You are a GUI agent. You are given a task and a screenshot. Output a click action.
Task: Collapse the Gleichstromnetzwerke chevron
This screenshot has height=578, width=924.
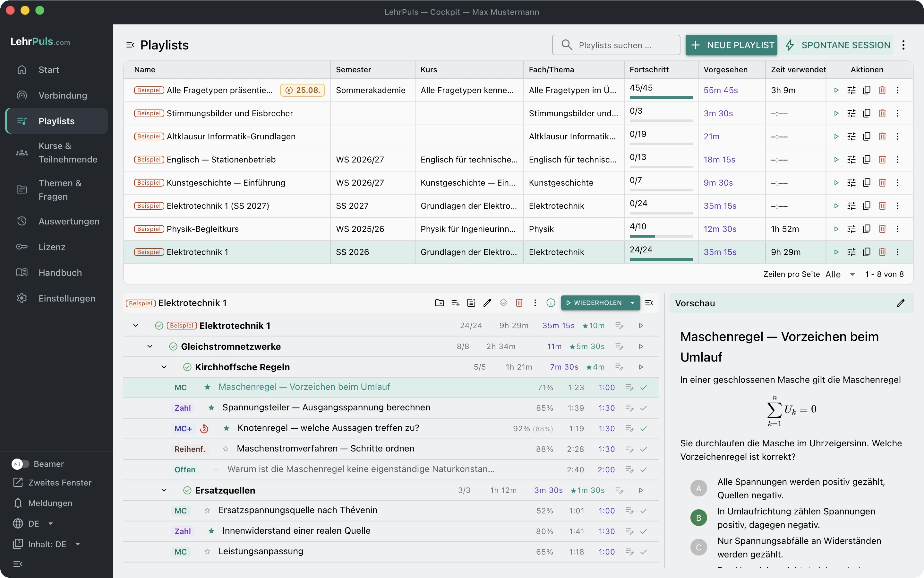[x=150, y=346]
